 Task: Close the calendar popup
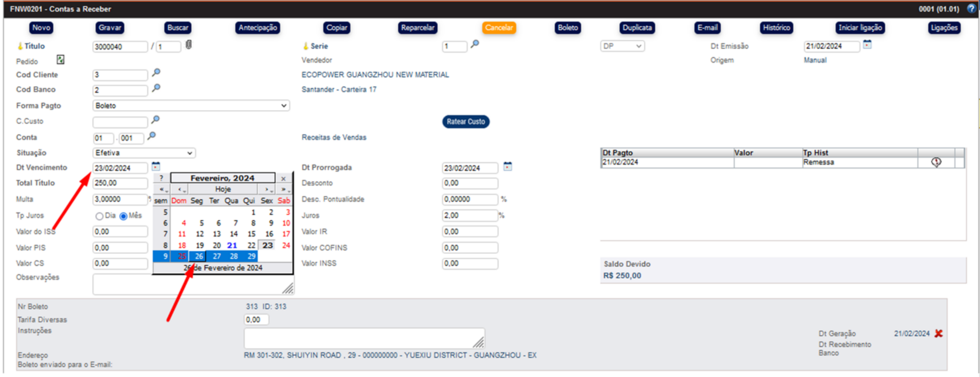[283, 178]
